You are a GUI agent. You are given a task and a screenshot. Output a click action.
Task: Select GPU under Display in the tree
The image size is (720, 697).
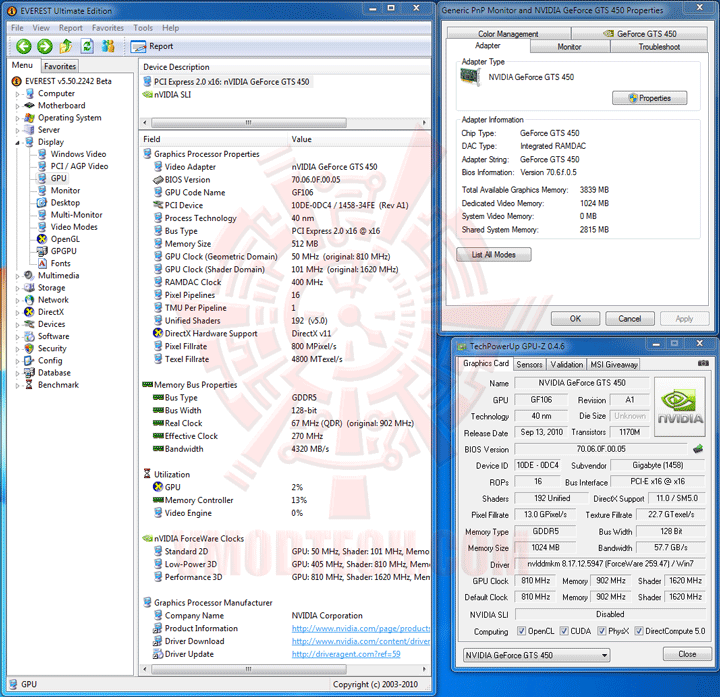coord(52,178)
